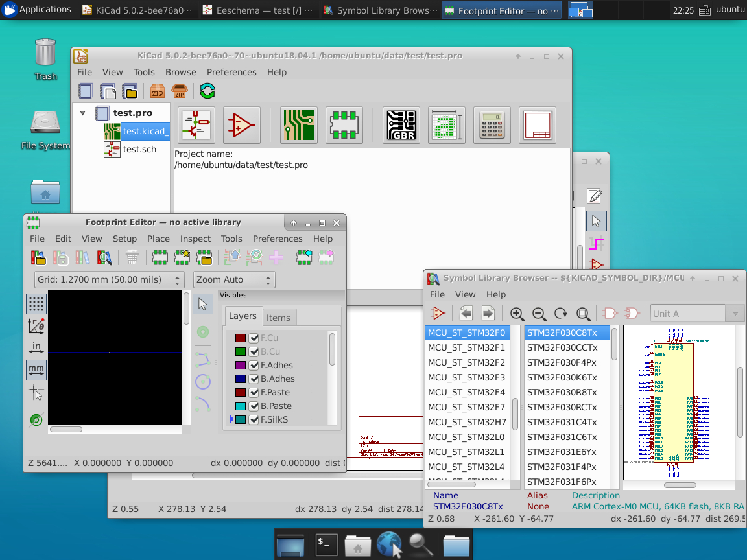Image resolution: width=747 pixels, height=560 pixels.
Task: Launch Bitmap to Component Converter
Action: [446, 125]
